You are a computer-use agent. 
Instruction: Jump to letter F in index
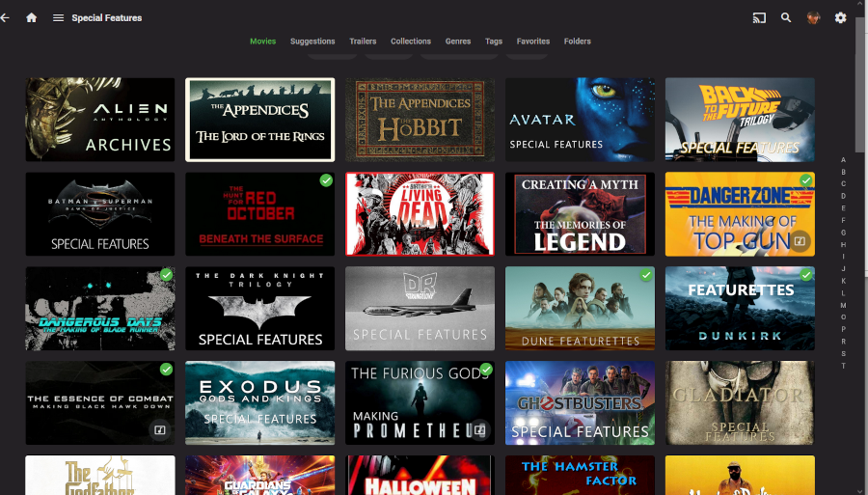point(843,220)
